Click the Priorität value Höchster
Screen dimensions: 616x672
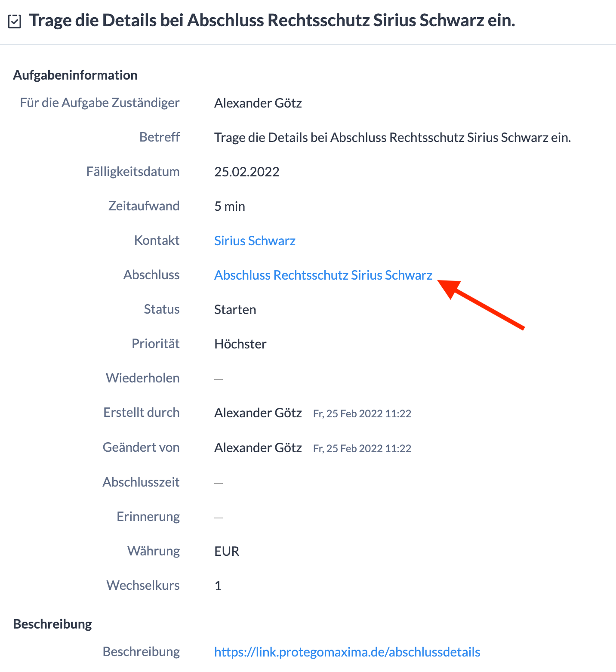click(x=240, y=344)
